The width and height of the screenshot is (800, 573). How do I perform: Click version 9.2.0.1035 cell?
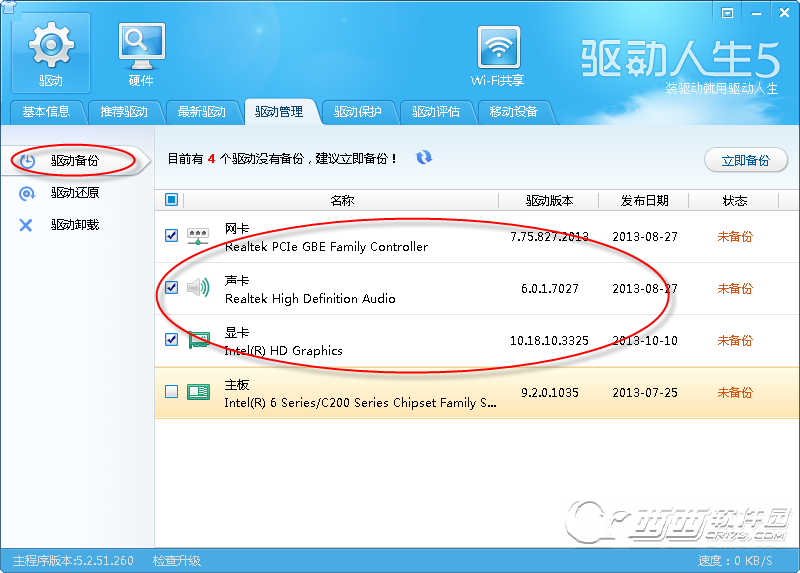pyautogui.click(x=549, y=393)
